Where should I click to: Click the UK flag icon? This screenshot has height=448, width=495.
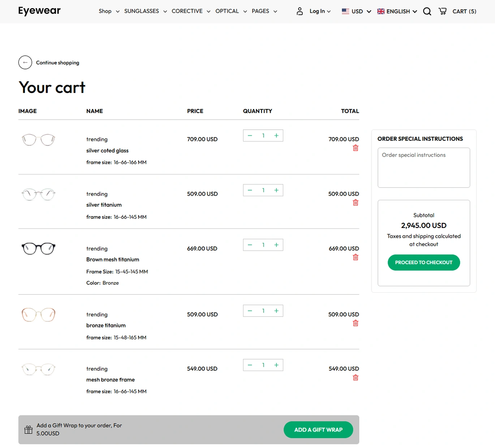[381, 11]
